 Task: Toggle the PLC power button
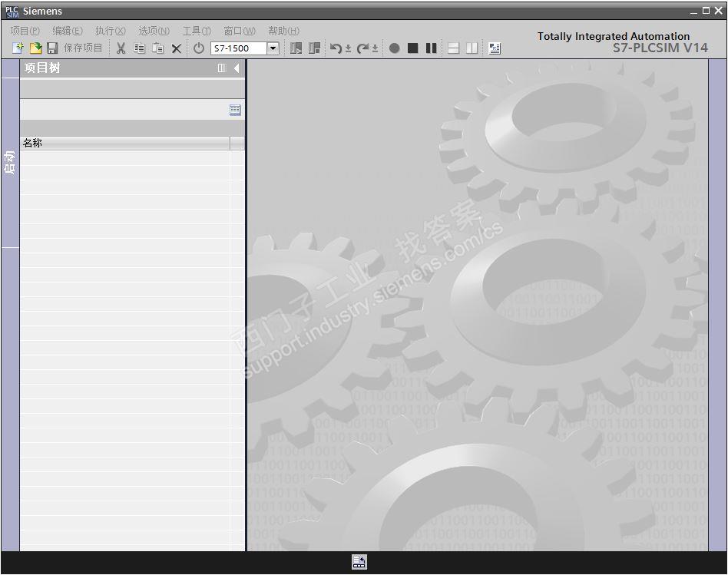[x=199, y=48]
